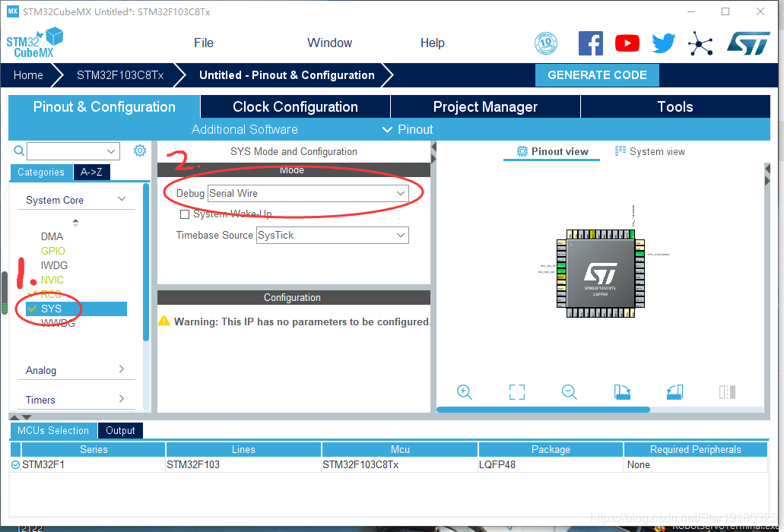Image resolution: width=784 pixels, height=532 pixels.
Task: Switch to the Clock Configuration tab
Action: [295, 107]
